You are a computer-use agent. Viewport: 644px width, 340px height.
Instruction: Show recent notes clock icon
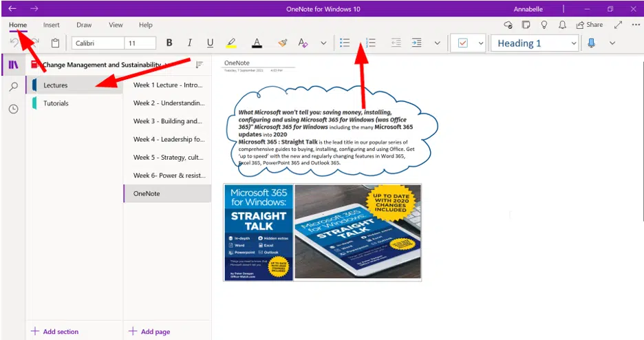(x=14, y=109)
